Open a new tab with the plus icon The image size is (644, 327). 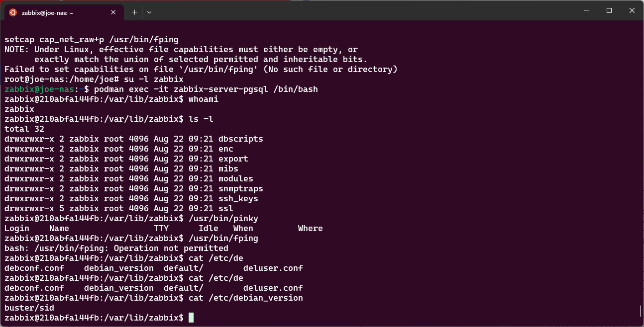[x=134, y=12]
